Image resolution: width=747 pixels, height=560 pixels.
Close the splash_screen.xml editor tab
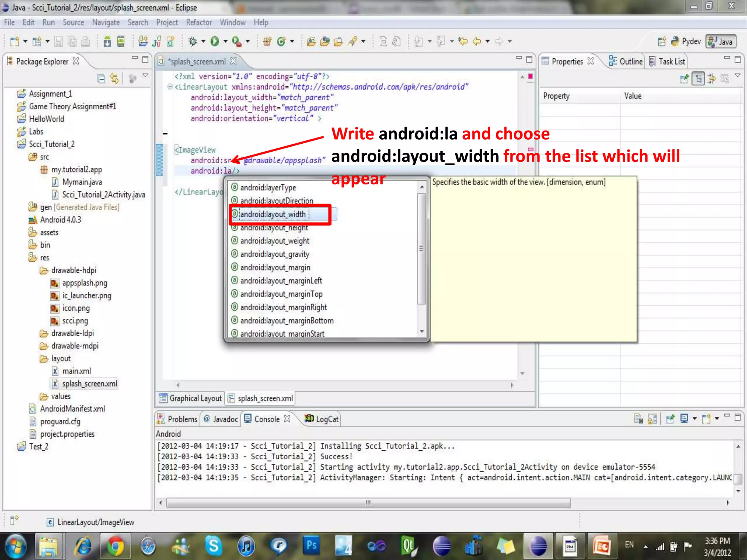tap(233, 61)
